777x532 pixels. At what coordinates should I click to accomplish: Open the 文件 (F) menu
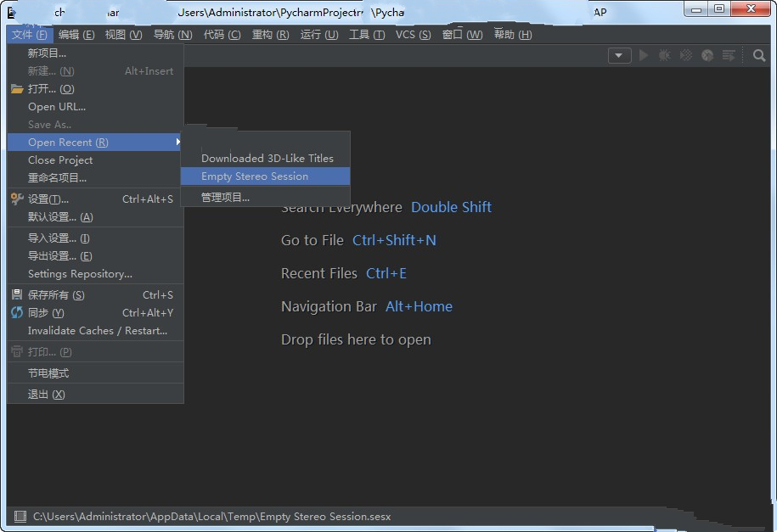[x=30, y=35]
